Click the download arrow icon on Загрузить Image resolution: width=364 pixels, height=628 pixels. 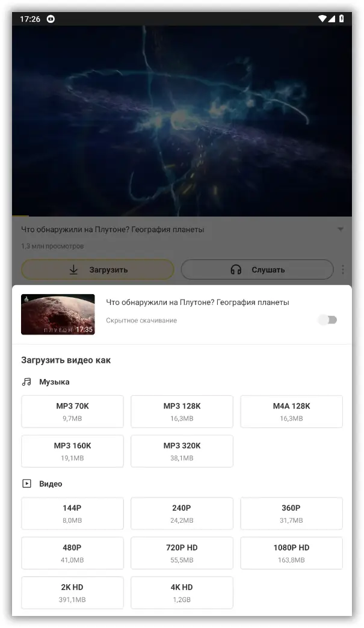click(x=73, y=270)
